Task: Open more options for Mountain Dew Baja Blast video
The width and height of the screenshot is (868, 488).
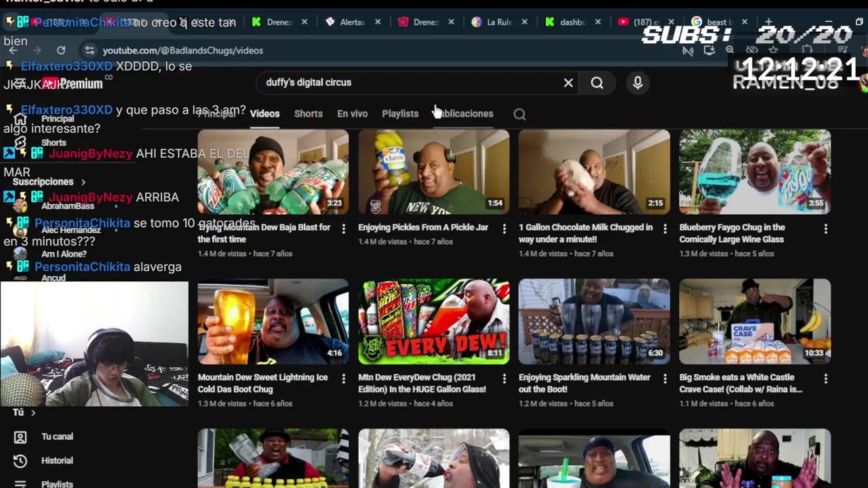Action: pyautogui.click(x=343, y=229)
